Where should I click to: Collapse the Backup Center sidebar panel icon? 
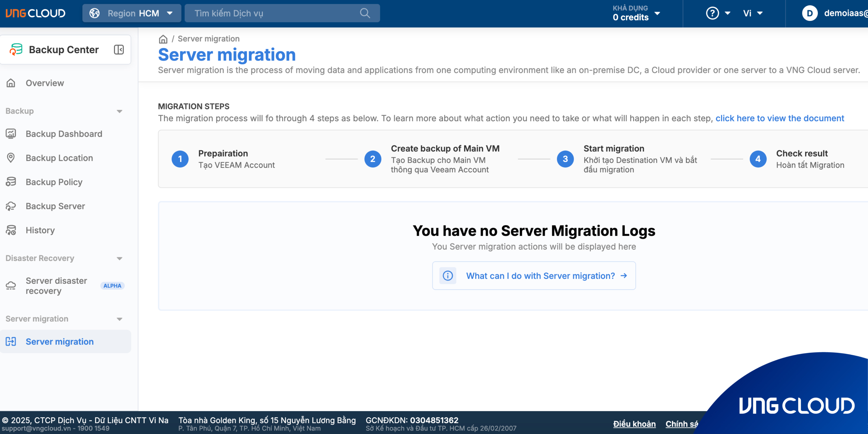click(x=119, y=50)
